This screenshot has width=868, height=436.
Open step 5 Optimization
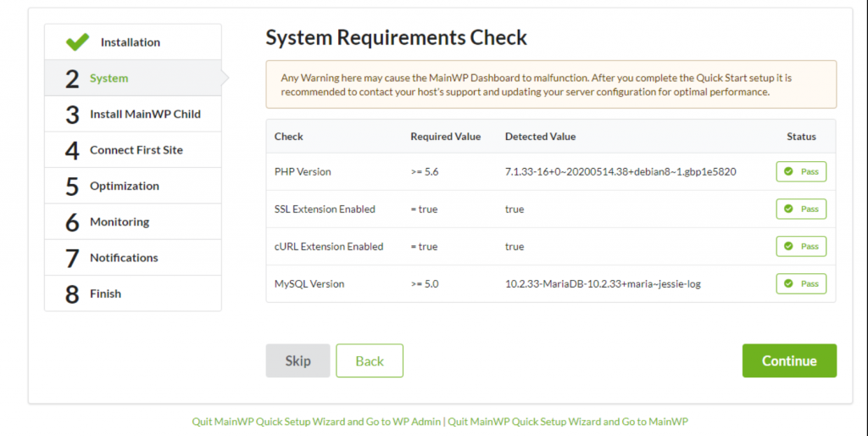coord(133,186)
